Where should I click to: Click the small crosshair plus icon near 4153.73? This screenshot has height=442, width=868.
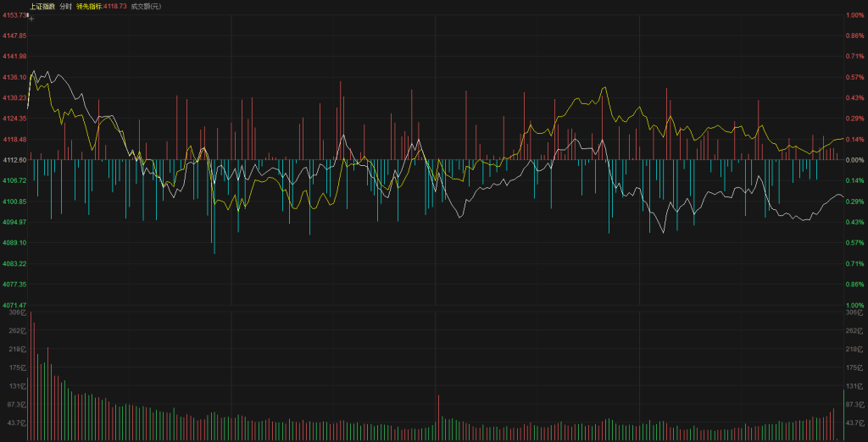click(31, 17)
